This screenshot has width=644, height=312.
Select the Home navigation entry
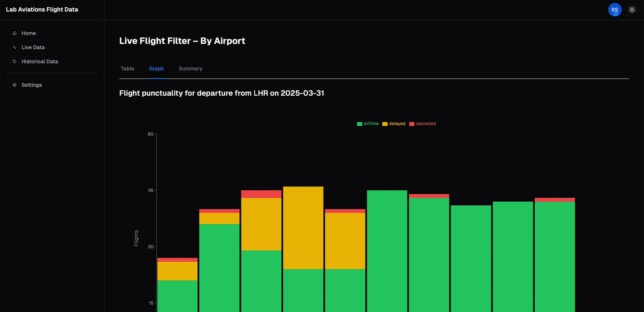pos(29,33)
